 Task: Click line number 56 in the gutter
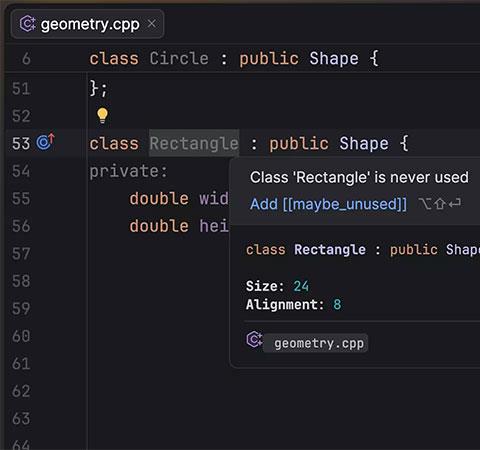coord(21,226)
